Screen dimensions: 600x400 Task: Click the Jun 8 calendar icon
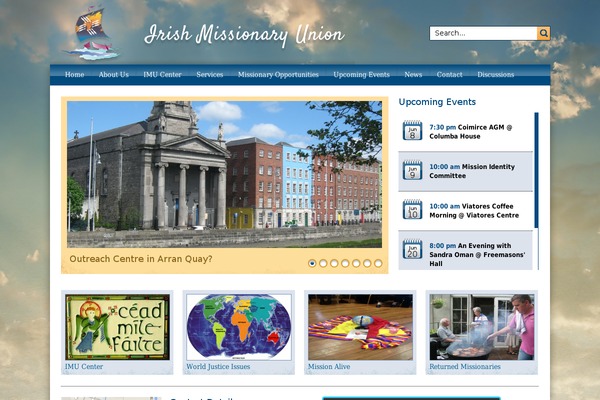pos(412,131)
